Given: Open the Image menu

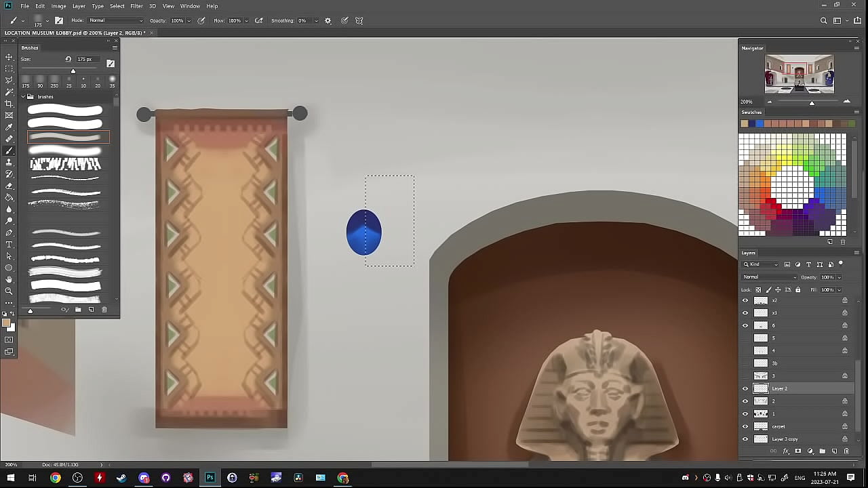Looking at the screenshot, I should [x=58, y=6].
